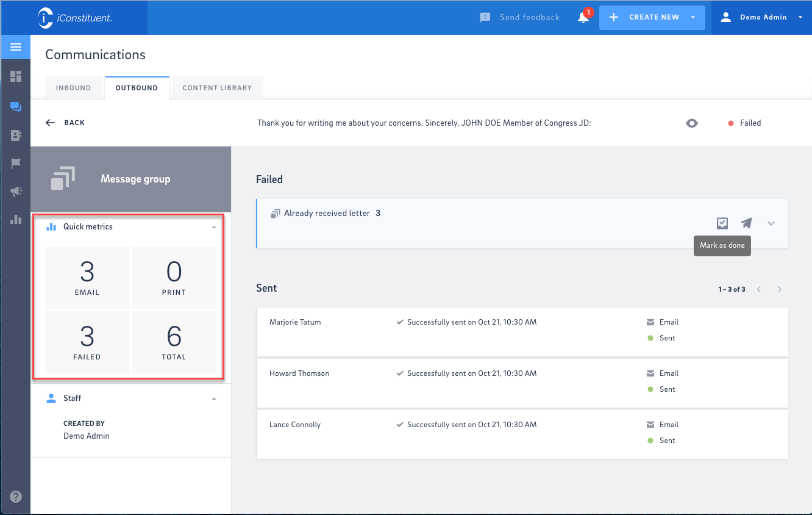Click the 1 - 3 of 3 pagination label
The width and height of the screenshot is (812, 515).
click(x=732, y=289)
